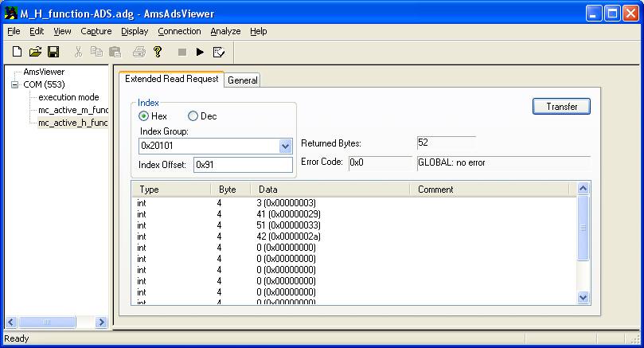Click the Data column header

[x=330, y=190]
